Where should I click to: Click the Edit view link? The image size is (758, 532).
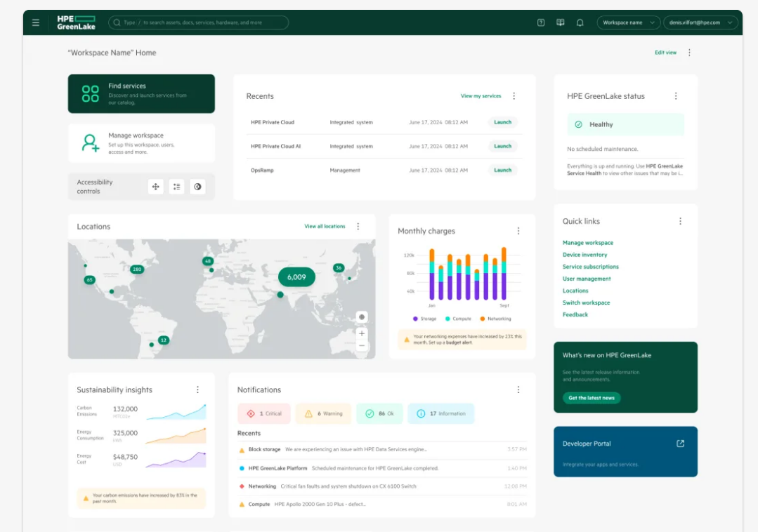click(x=666, y=53)
